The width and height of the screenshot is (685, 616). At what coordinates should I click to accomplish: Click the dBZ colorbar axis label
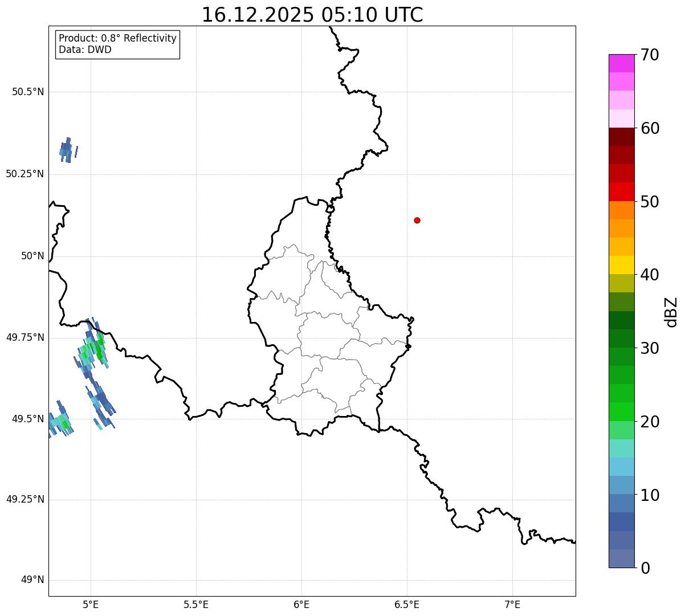click(671, 312)
